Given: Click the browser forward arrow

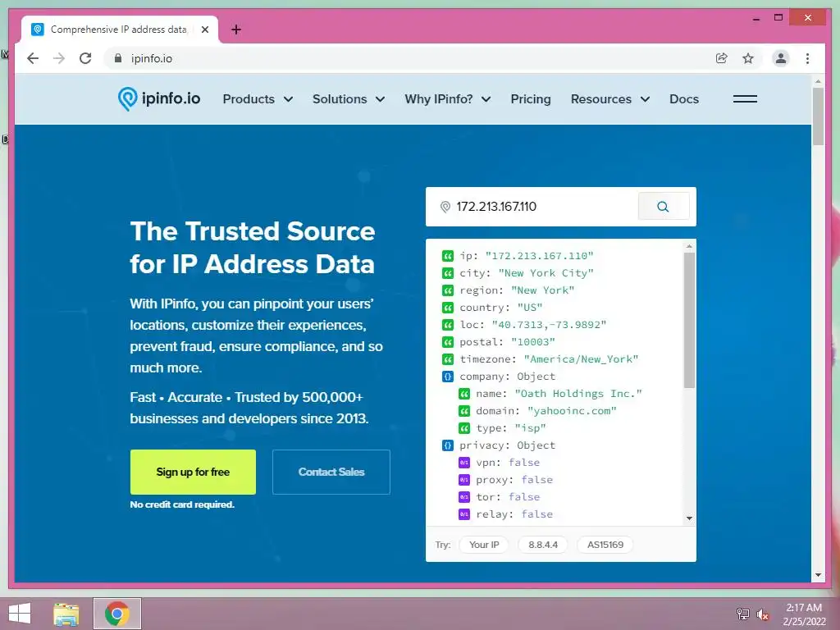Looking at the screenshot, I should [59, 58].
